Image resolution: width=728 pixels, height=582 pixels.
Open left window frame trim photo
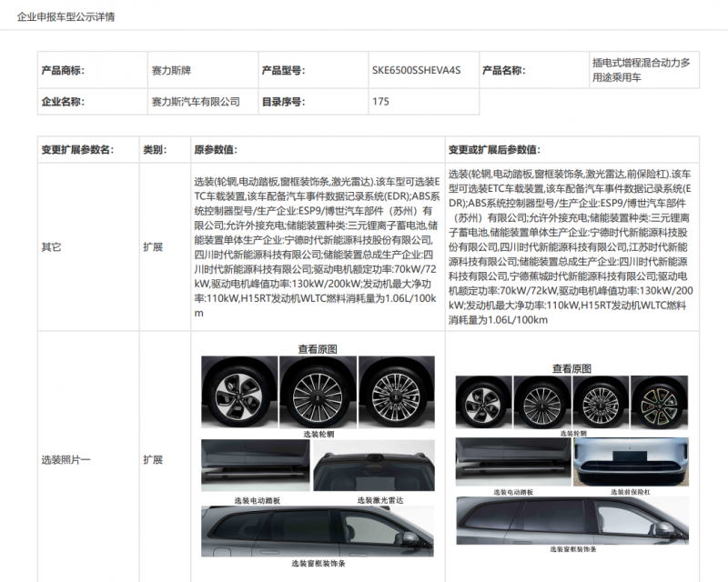(318, 531)
